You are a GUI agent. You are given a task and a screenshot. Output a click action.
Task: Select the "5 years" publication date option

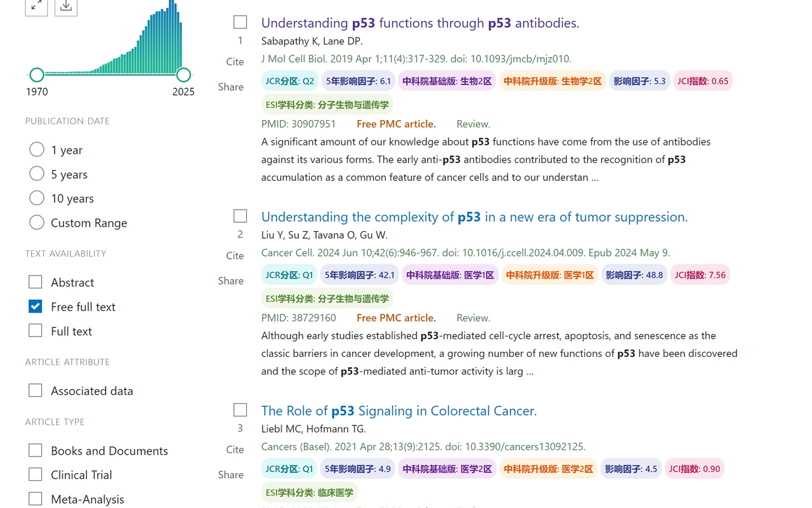click(x=37, y=173)
